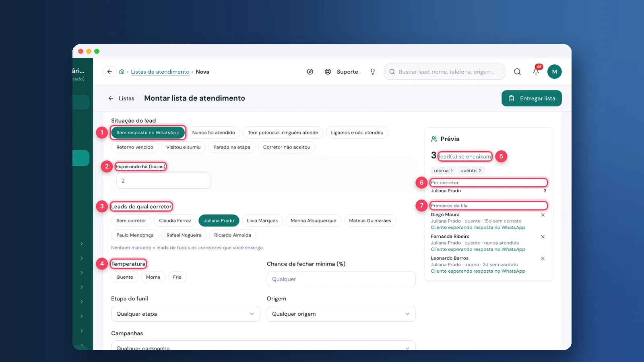Select the Retorno vencido chip

click(x=135, y=147)
